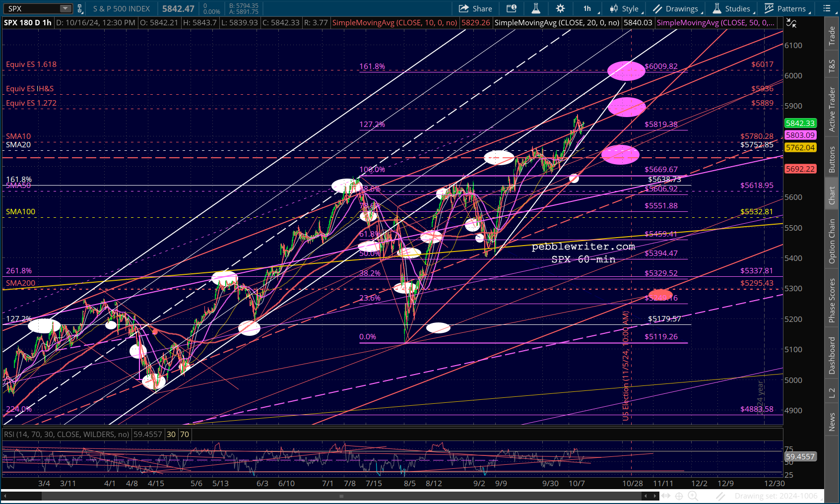The height and width of the screenshot is (504, 840).
Task: Click the Equiv ES 1.272 label
Action: [31, 103]
